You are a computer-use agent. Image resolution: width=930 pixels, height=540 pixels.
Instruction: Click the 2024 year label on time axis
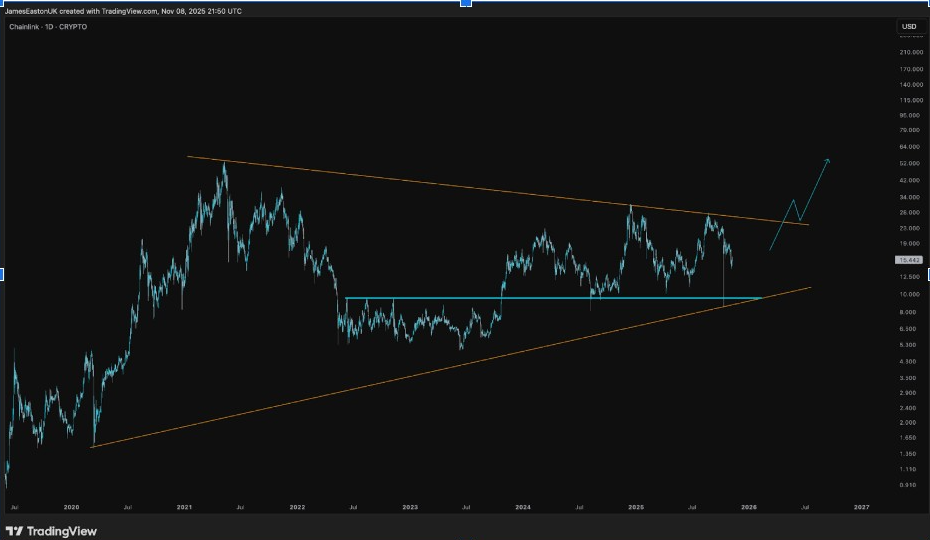523,507
